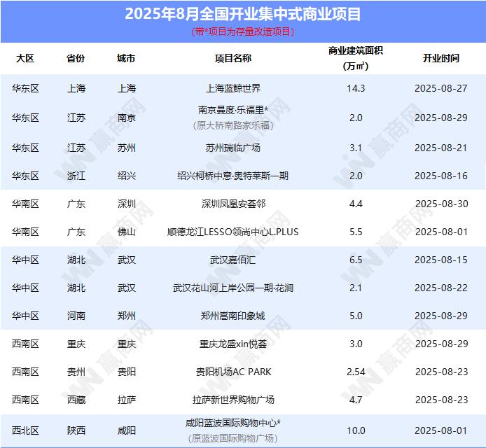Click 绍兴柯桥中意·奥特莱斯一期 project name

click(x=232, y=176)
